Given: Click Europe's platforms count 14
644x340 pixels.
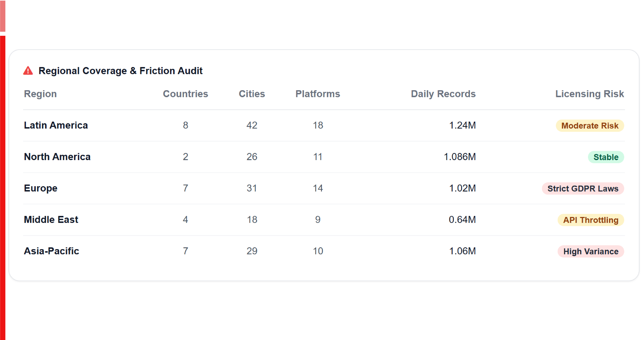Looking at the screenshot, I should click(318, 188).
